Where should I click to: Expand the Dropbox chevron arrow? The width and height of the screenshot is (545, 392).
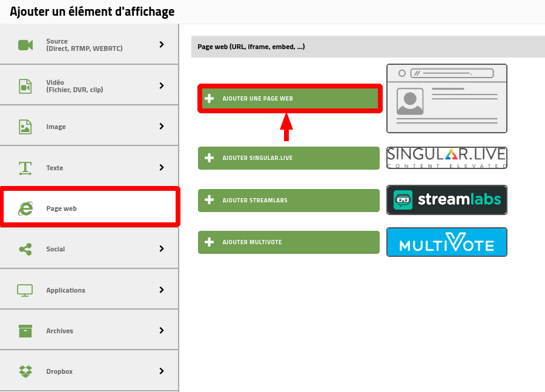pos(162,371)
